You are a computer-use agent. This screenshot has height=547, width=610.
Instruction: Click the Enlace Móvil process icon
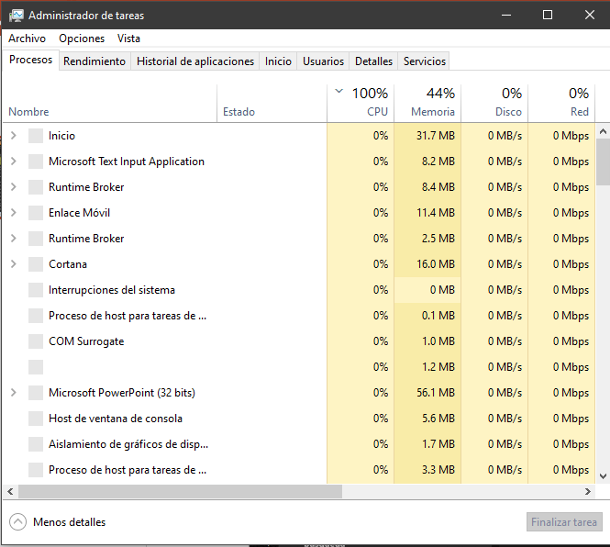point(36,213)
